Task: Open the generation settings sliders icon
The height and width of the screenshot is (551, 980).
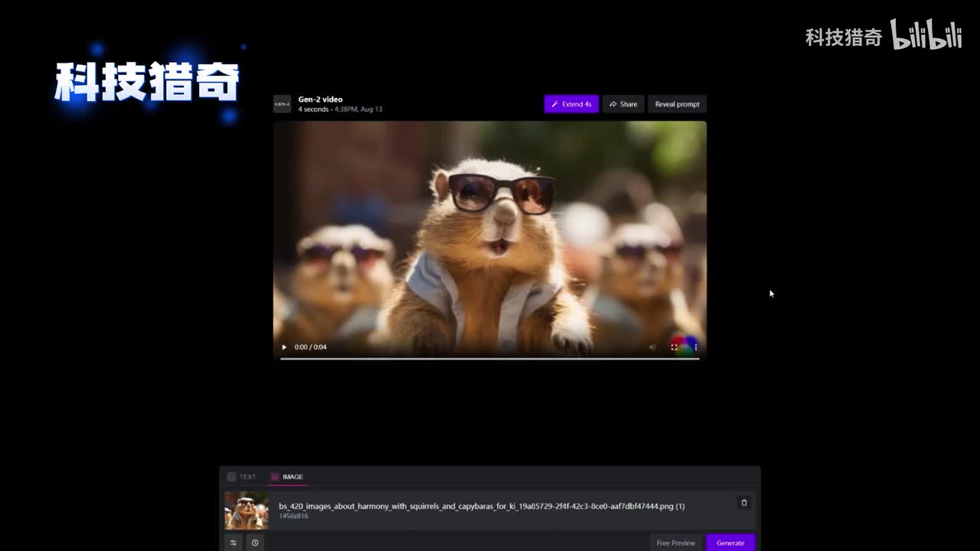Action: click(x=234, y=543)
